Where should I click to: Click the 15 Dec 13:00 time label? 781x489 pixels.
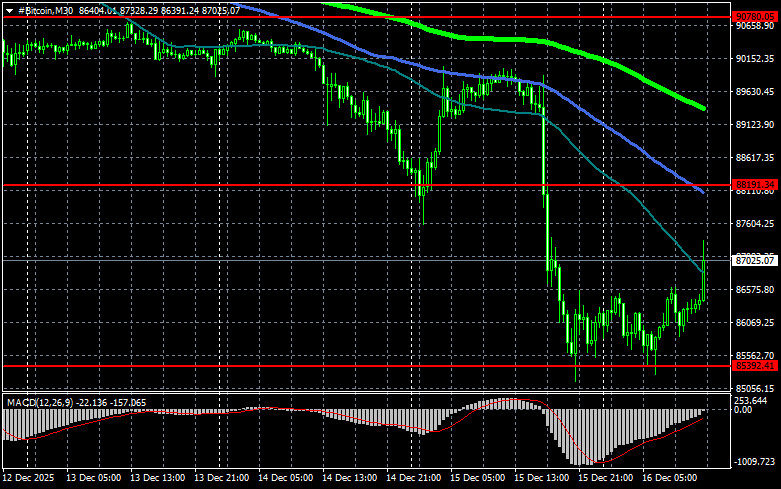(x=544, y=479)
